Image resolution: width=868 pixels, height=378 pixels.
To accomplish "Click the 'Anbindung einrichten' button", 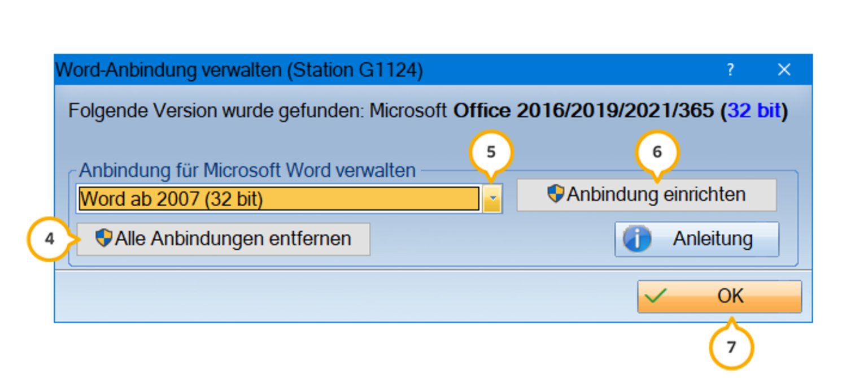I will click(647, 195).
